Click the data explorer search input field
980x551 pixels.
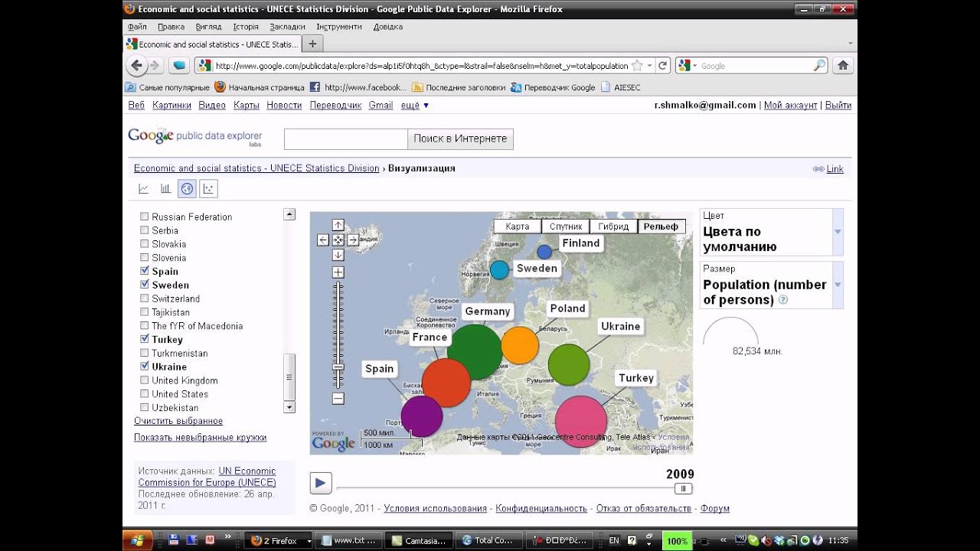tap(346, 139)
